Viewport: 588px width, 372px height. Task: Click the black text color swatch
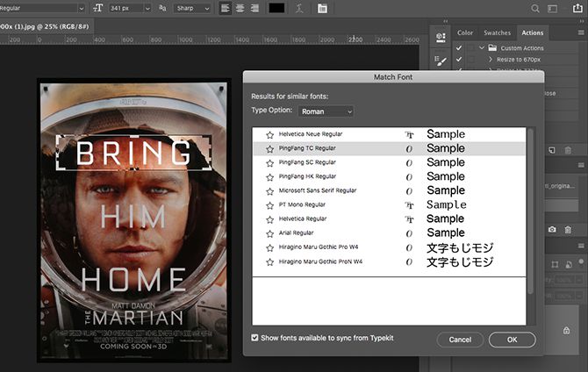[277, 9]
